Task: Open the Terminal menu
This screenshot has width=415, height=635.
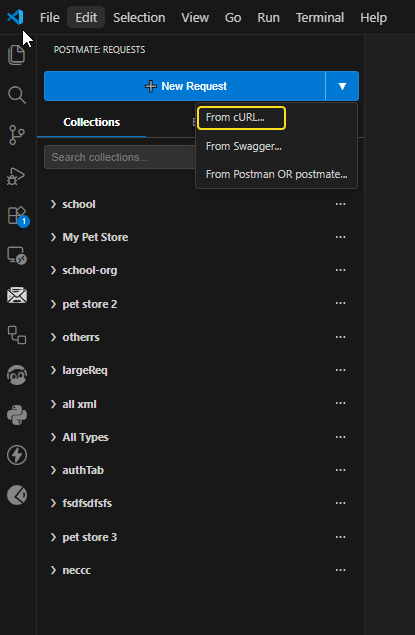Action: click(320, 18)
